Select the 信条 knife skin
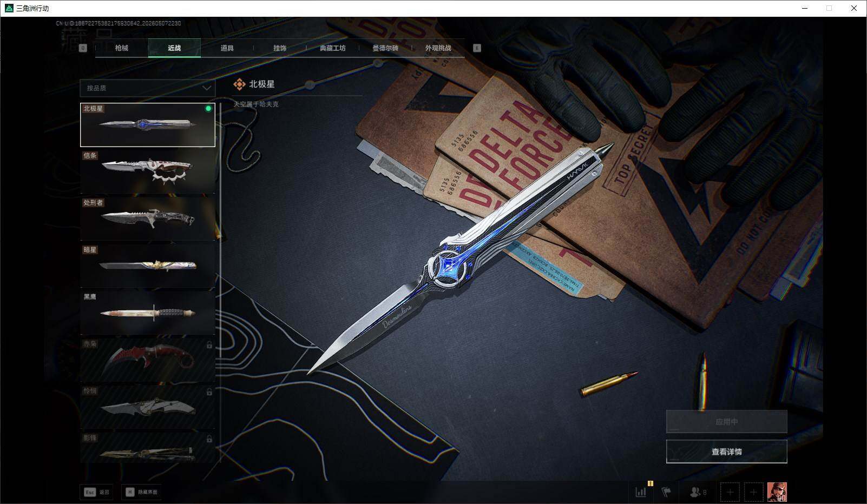867x504 pixels. click(x=148, y=172)
